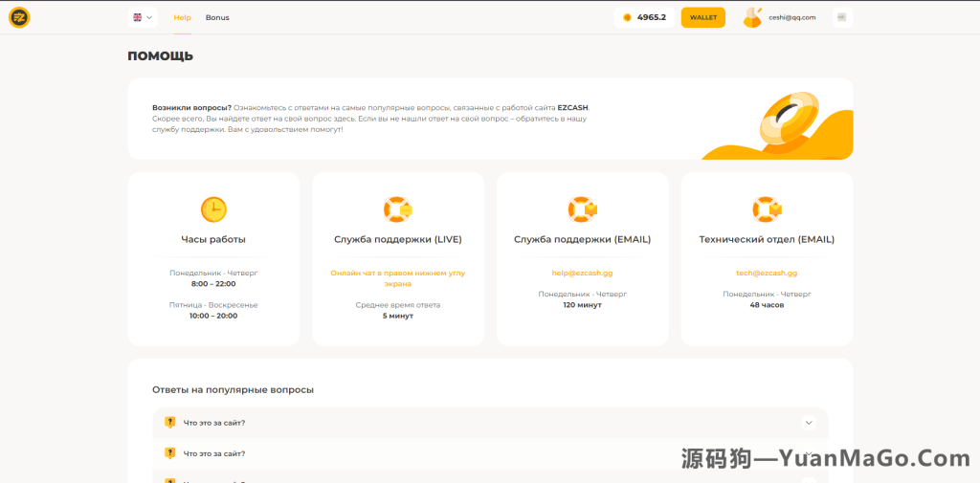Viewport: 980px width, 483px height.
Task: Click the '48 часов' response time
Action: (767, 305)
